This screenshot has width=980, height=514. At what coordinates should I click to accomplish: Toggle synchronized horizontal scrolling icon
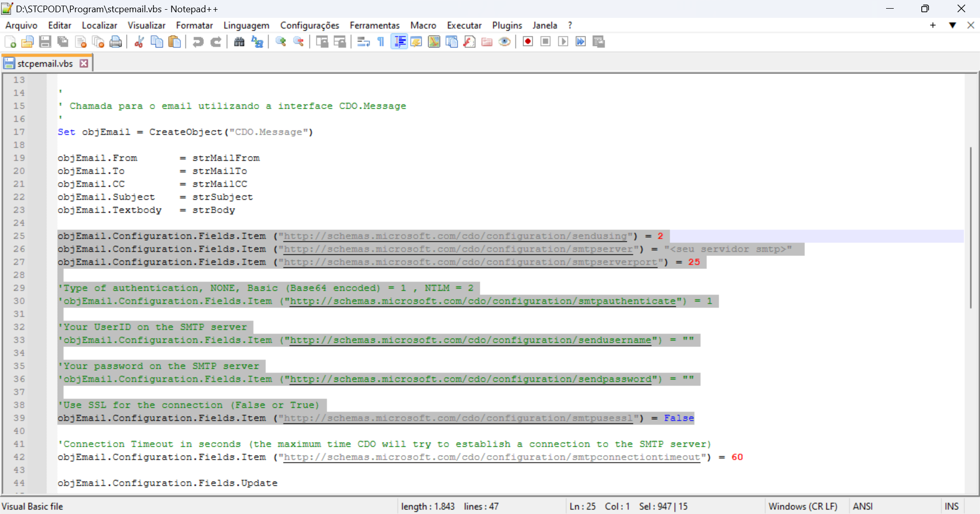(340, 42)
